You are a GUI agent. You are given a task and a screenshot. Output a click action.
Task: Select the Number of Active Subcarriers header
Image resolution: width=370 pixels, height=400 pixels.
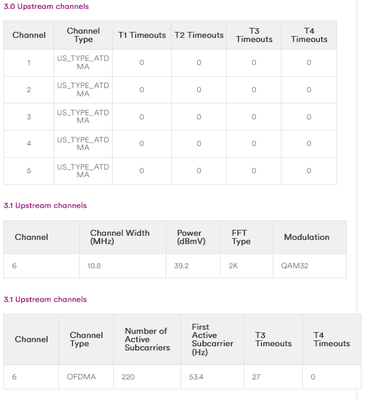pyautogui.click(x=147, y=339)
